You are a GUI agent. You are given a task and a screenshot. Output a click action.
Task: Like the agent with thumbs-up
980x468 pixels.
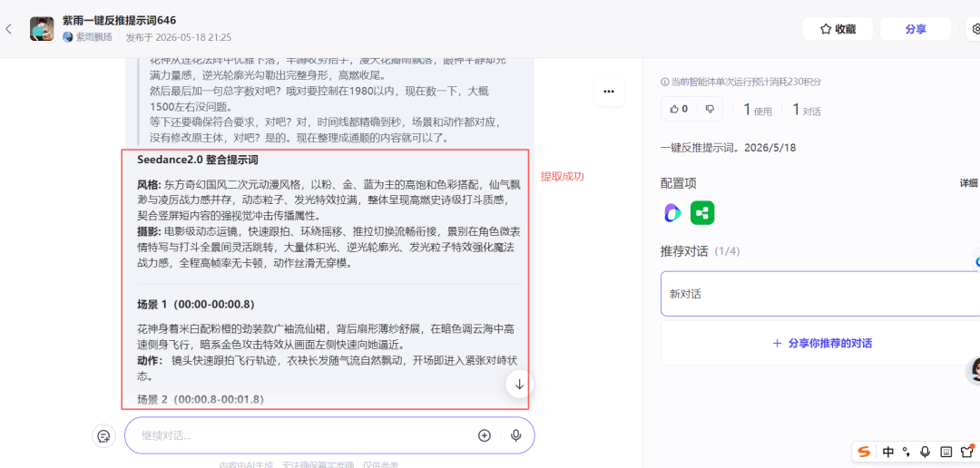[x=679, y=109]
